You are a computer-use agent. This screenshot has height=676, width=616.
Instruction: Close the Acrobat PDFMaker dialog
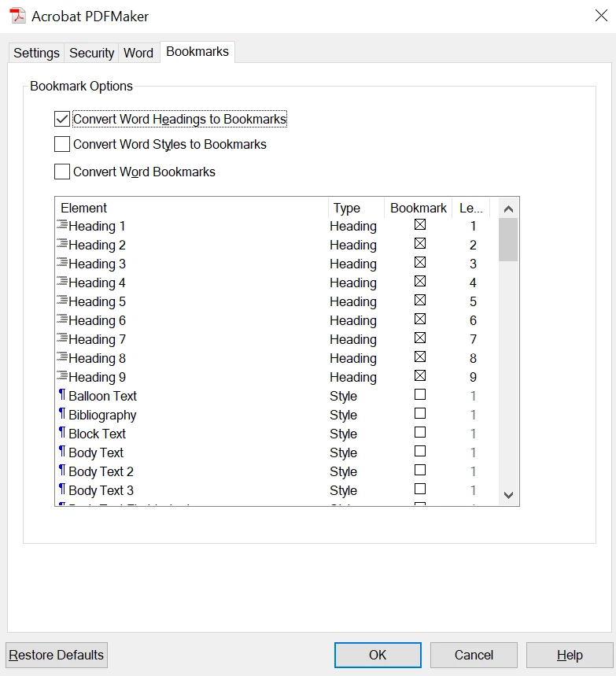click(601, 16)
